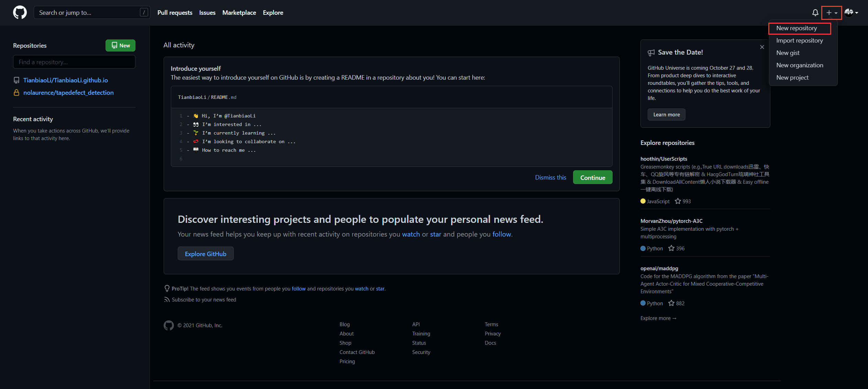
Task: Click Explore more link
Action: point(658,318)
